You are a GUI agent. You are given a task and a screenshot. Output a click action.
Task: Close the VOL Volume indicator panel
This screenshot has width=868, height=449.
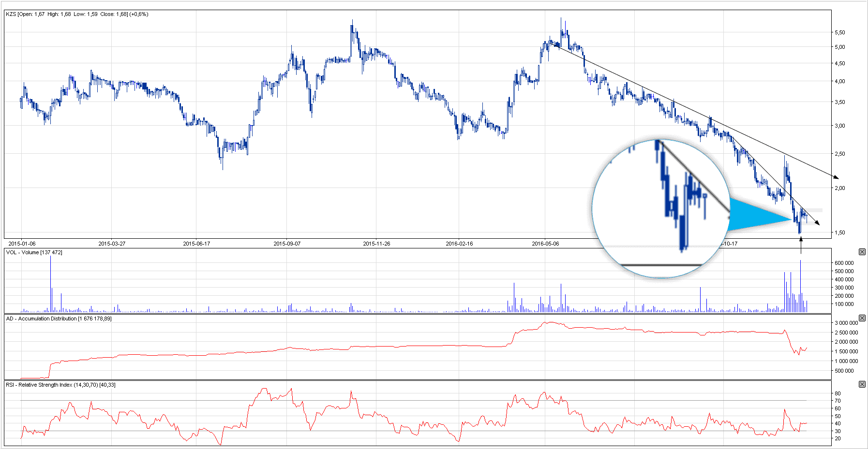[862, 252]
